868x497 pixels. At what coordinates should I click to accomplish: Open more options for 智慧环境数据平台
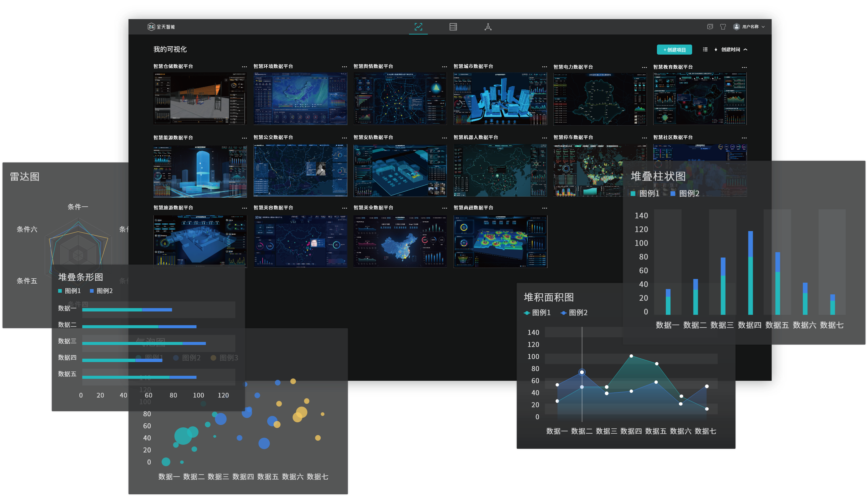(x=344, y=67)
